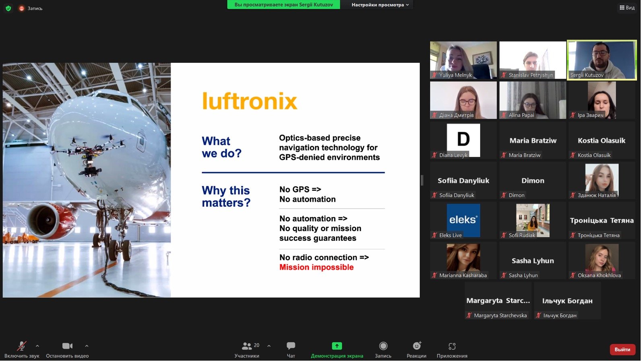Viewport: 644px width, 362px height.
Task: Open the Вид view layout menu
Action: [x=627, y=8]
